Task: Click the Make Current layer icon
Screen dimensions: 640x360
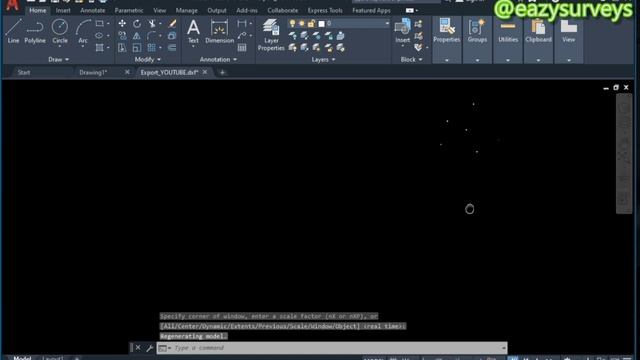Action: click(x=340, y=36)
